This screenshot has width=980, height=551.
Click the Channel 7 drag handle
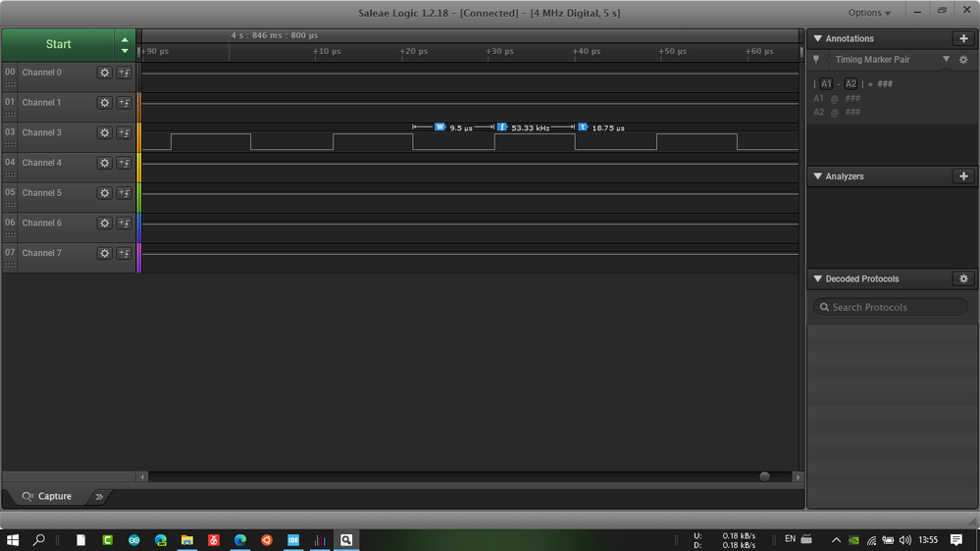[x=10, y=265]
